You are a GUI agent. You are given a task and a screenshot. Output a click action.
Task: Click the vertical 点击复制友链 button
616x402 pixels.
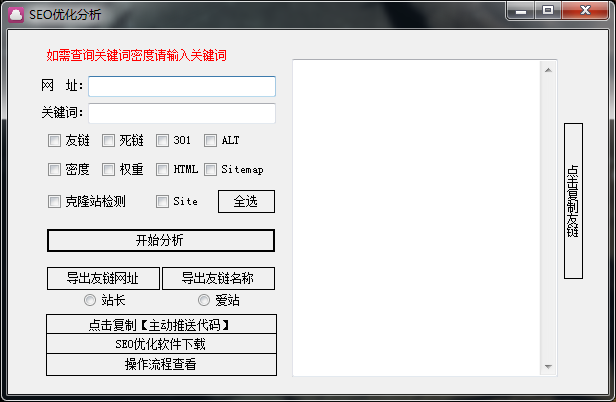(x=573, y=201)
